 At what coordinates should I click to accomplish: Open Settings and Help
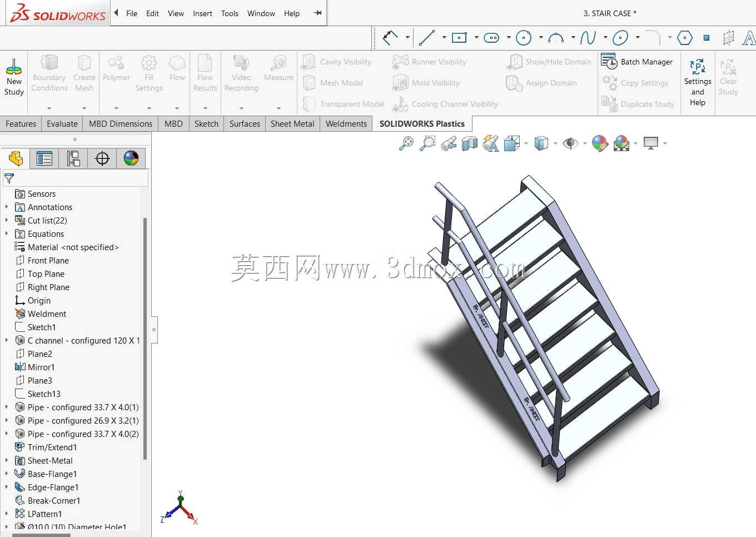point(698,82)
